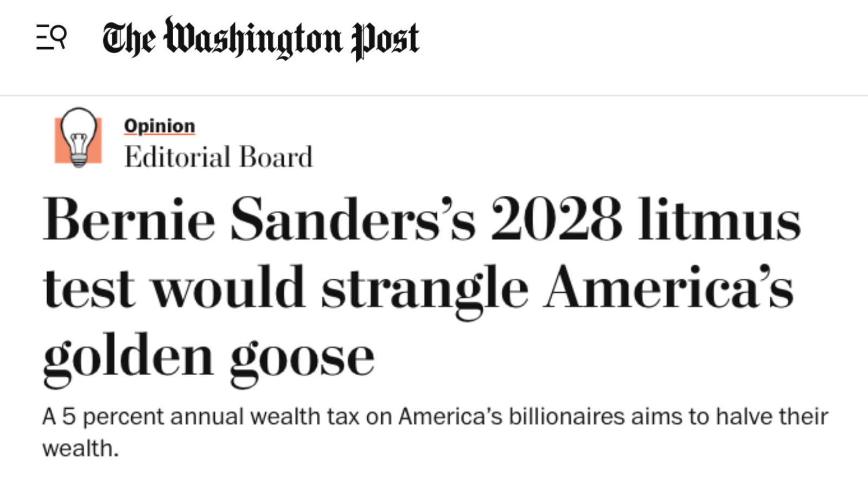The height and width of the screenshot is (488, 868).
Task: Click the word "strangle" in the headline
Action: coord(424,288)
